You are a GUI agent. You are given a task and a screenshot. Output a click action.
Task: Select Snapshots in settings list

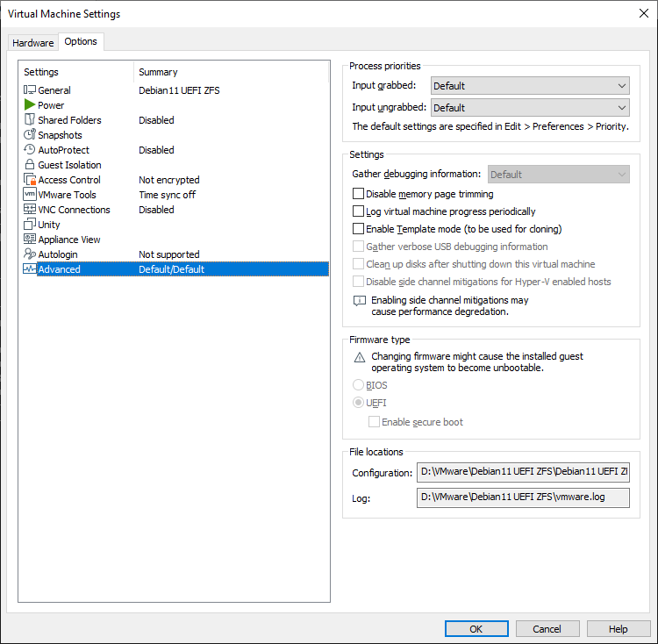pos(60,135)
